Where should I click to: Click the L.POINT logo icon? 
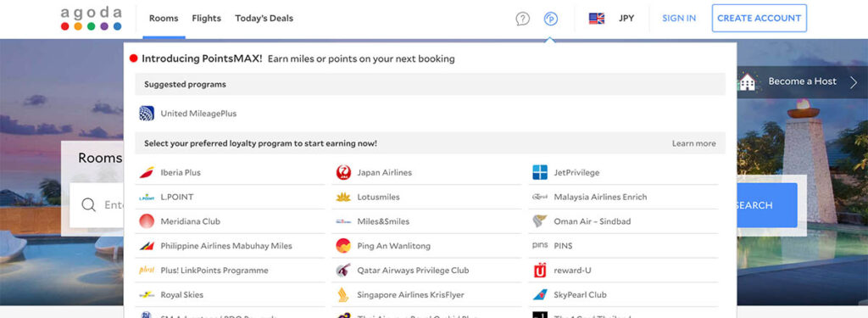[147, 198]
